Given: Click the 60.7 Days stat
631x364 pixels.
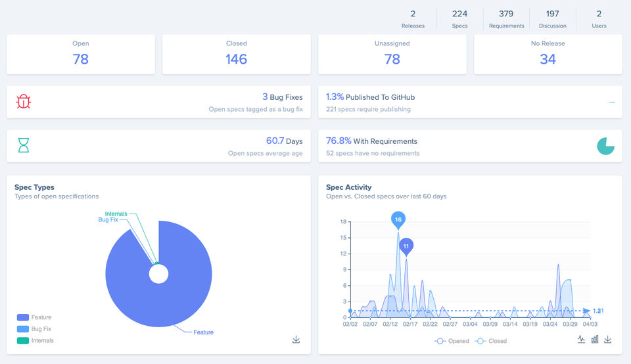Looking at the screenshot, I should [x=284, y=141].
